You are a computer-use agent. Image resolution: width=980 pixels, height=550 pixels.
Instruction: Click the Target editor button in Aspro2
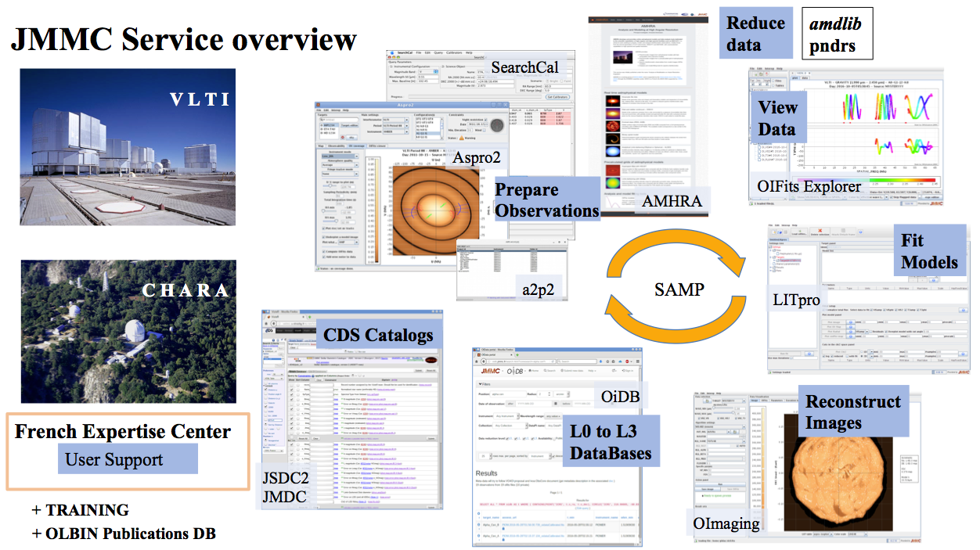349,126
